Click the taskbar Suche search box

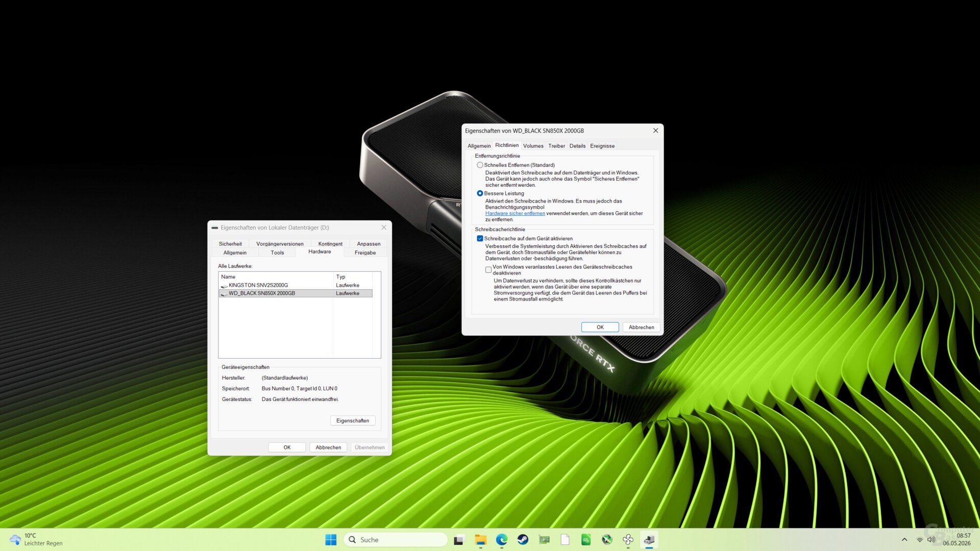[x=396, y=540]
